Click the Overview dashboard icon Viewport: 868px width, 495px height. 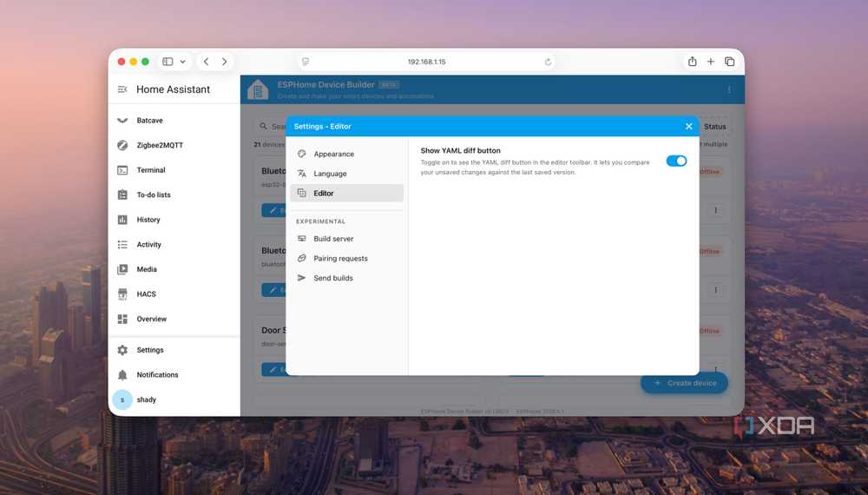[x=122, y=319]
